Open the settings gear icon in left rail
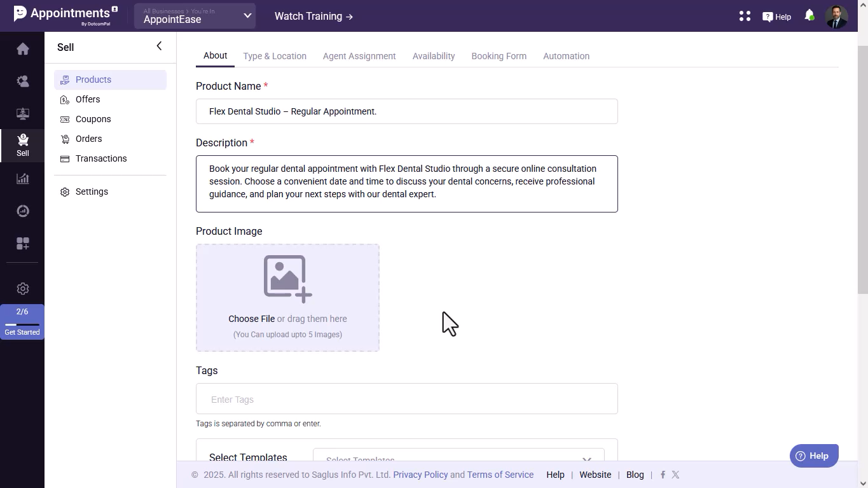The width and height of the screenshot is (868, 488). point(22,289)
